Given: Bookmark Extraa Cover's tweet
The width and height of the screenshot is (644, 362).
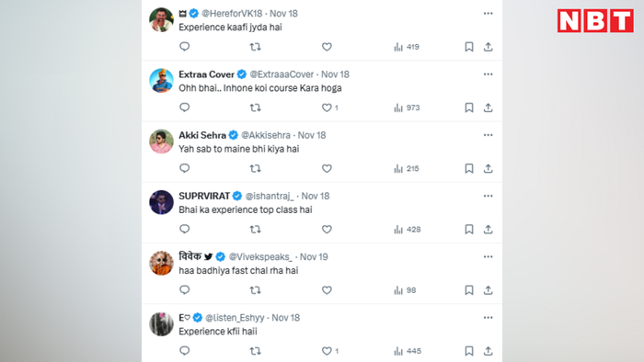Looking at the screenshot, I should tap(468, 107).
